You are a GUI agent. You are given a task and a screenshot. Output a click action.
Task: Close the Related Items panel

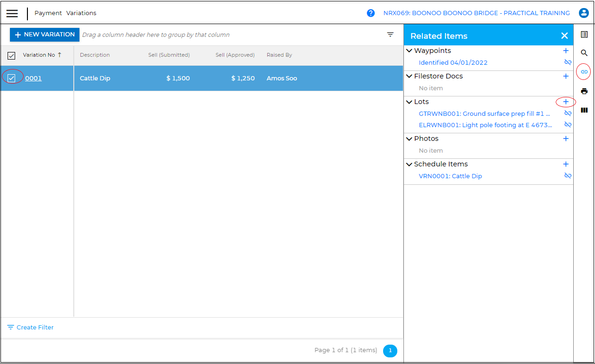[x=564, y=36]
